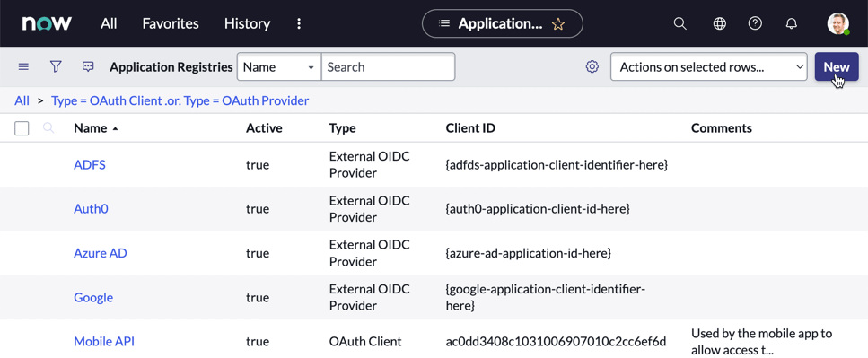Open the global search magnifier icon

pyautogui.click(x=679, y=23)
